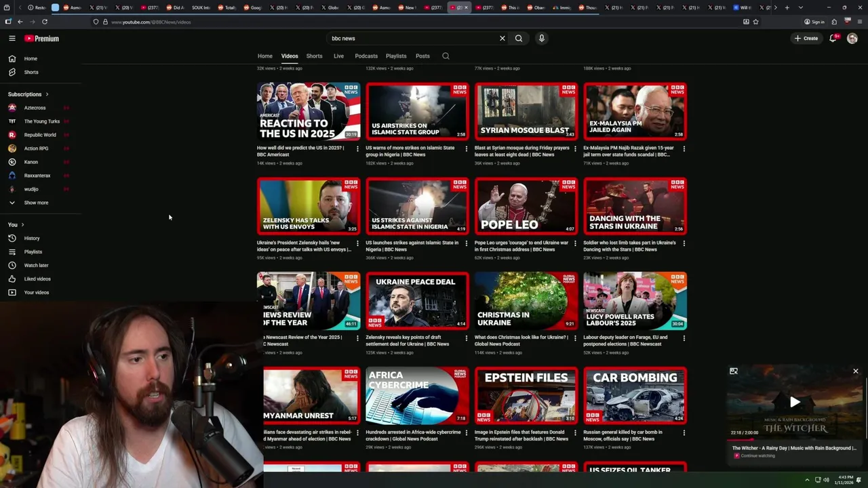
Task: Open Ukraine Peace Deal thumbnail
Action: tap(417, 301)
